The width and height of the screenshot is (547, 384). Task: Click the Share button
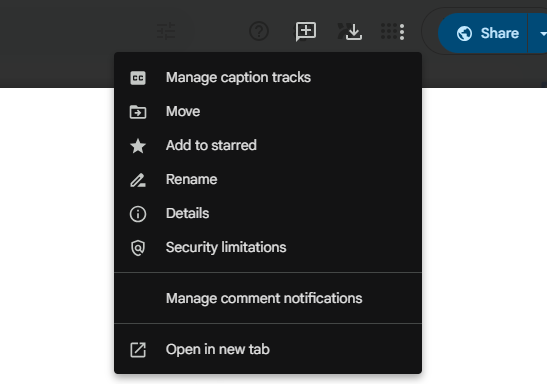(483, 33)
